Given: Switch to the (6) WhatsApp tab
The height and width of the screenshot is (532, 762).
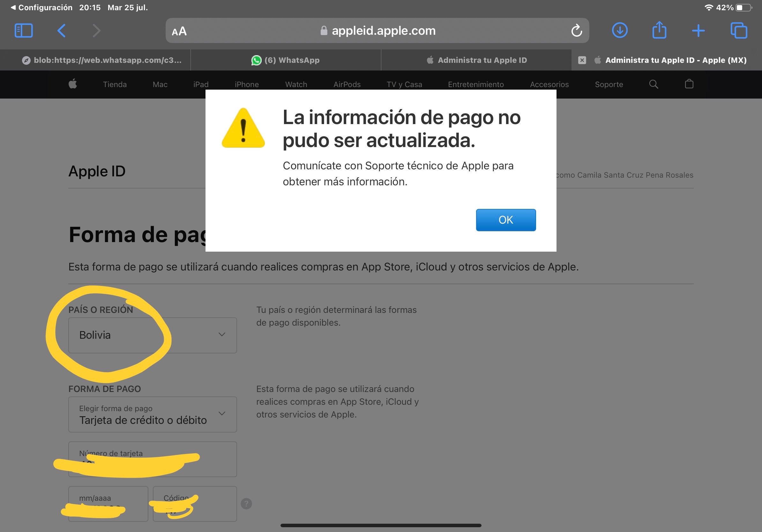Looking at the screenshot, I should (x=285, y=60).
